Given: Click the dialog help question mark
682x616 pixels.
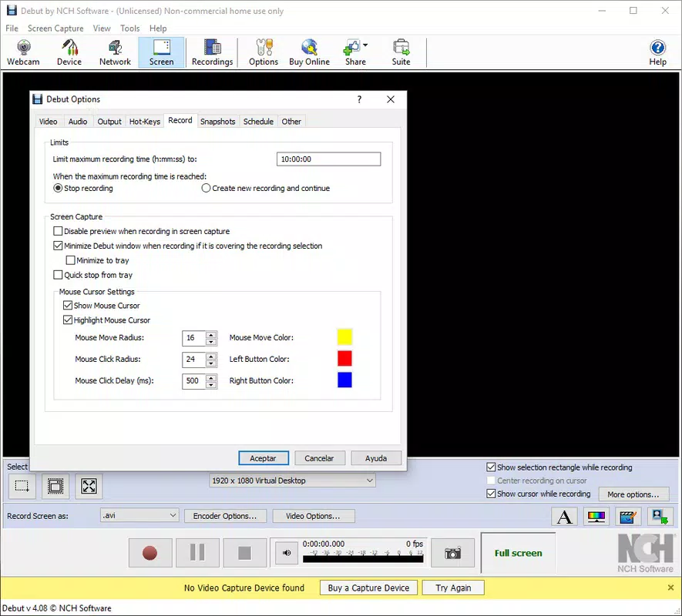Looking at the screenshot, I should (359, 99).
